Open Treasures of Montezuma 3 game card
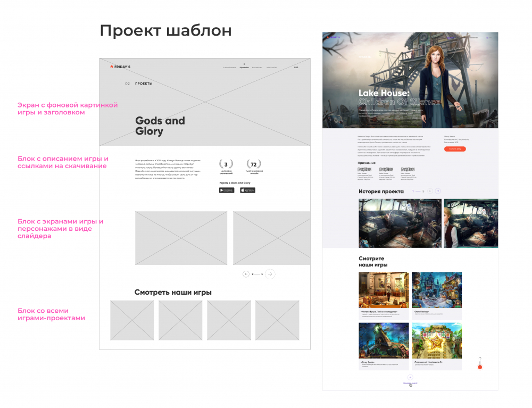Screen dimensions: 532x408 click(437, 346)
